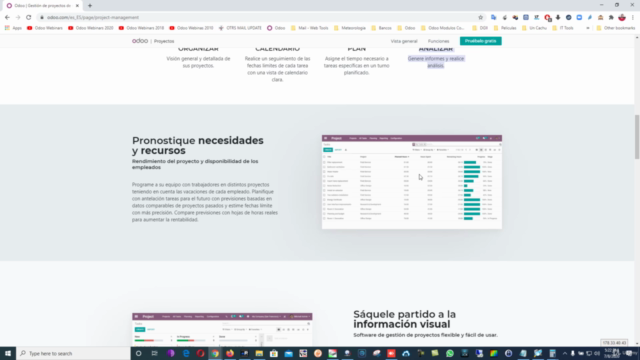Click the Pruébelo gratis button
Image resolution: width=640 pixels, height=360 pixels.
(x=480, y=41)
